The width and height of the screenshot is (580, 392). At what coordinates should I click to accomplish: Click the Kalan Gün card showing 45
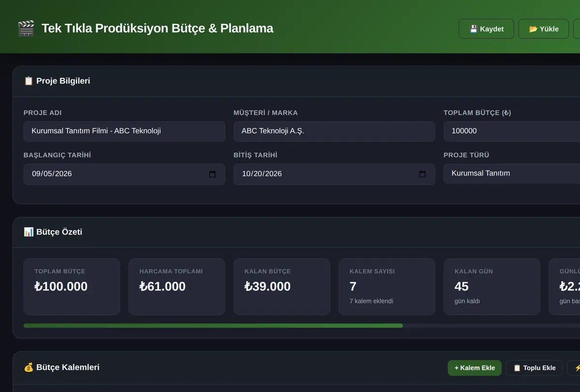click(x=492, y=287)
